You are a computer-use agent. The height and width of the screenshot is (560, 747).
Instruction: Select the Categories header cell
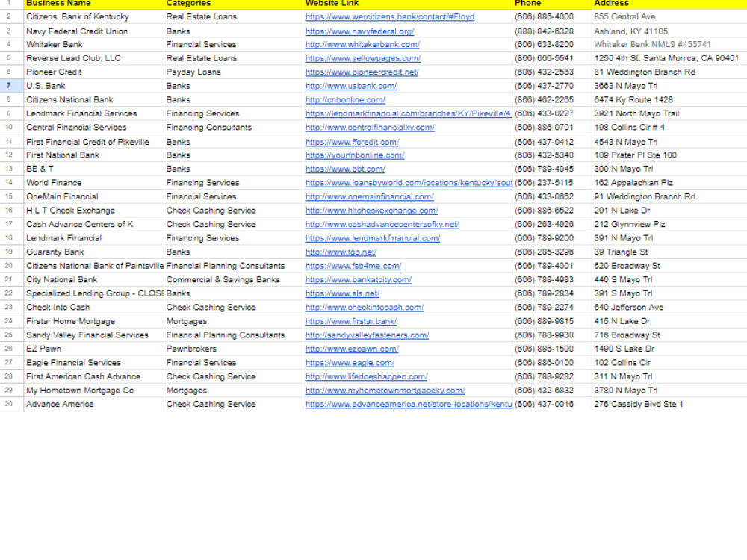[233, 4]
